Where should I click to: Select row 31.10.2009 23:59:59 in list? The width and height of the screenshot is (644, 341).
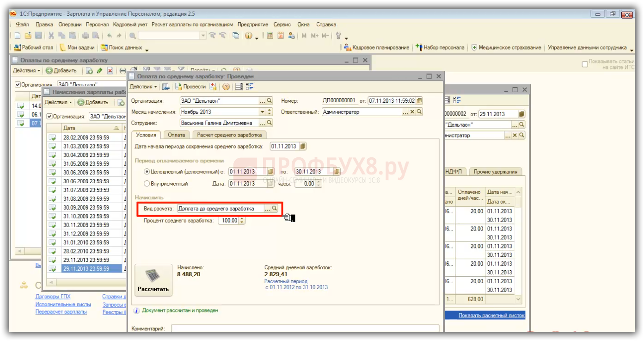(x=86, y=216)
